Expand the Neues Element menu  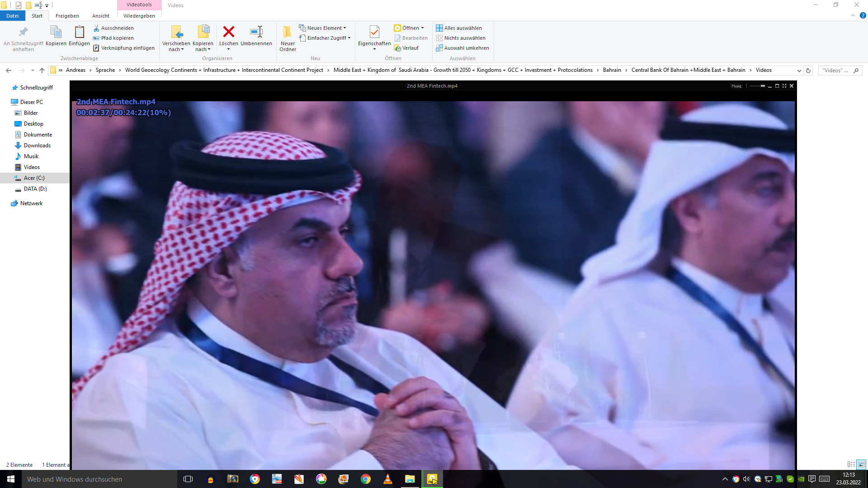tap(323, 28)
